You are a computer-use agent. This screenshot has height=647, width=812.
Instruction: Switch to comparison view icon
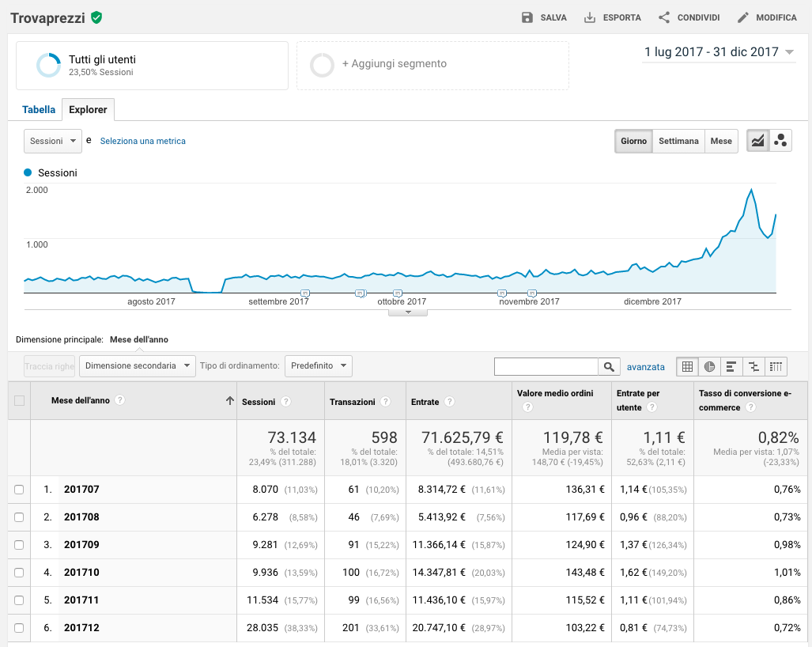click(x=753, y=367)
